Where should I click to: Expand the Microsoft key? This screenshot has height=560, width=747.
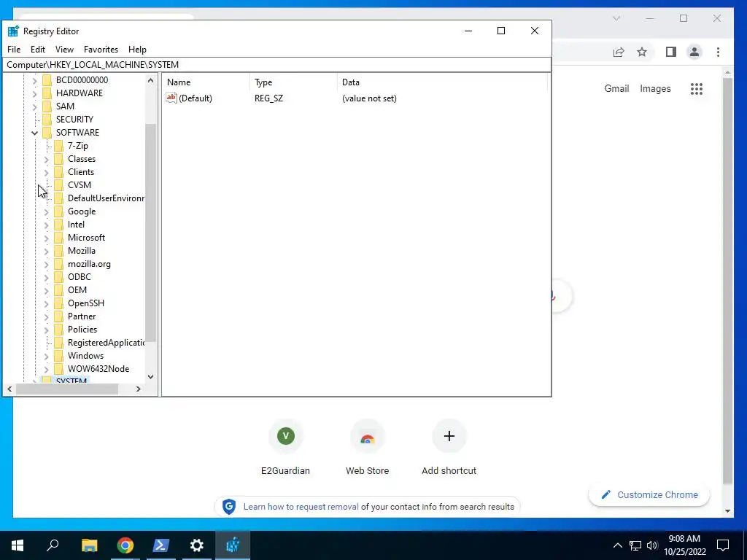point(46,238)
